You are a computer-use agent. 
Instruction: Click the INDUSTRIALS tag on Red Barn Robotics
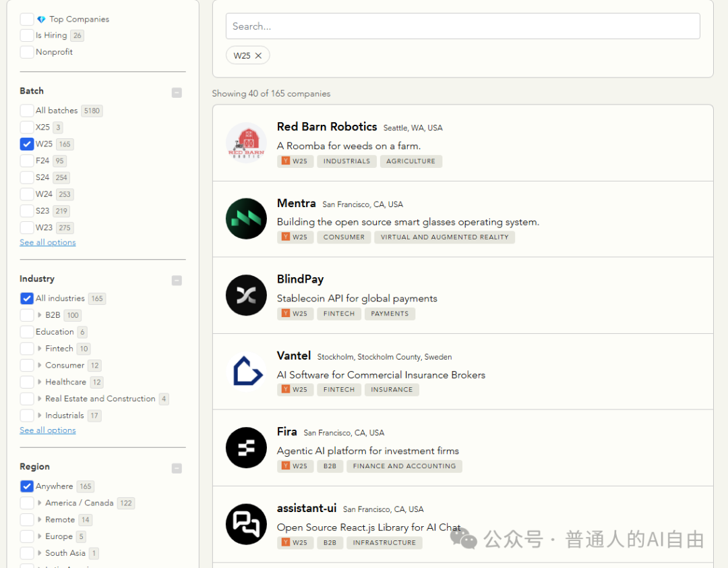point(347,161)
